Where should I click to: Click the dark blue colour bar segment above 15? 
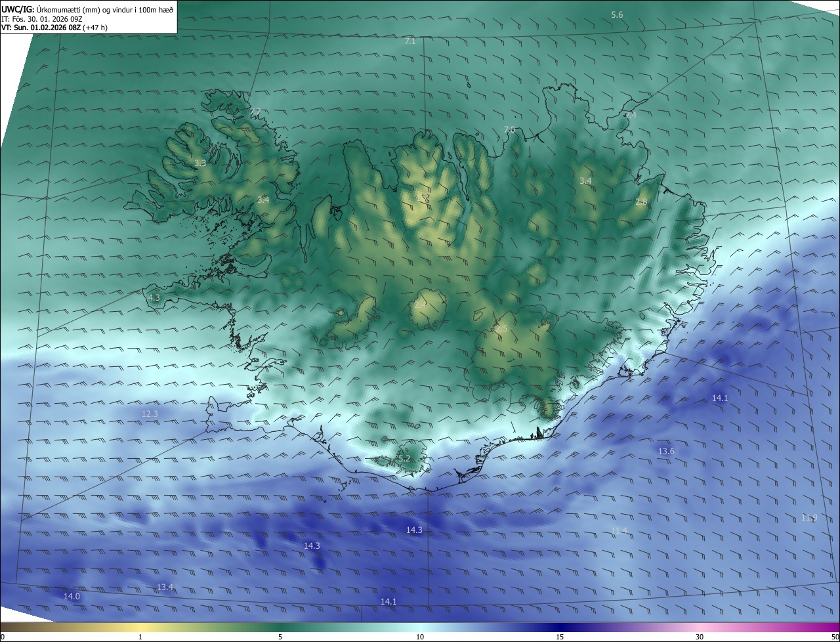[560, 627]
